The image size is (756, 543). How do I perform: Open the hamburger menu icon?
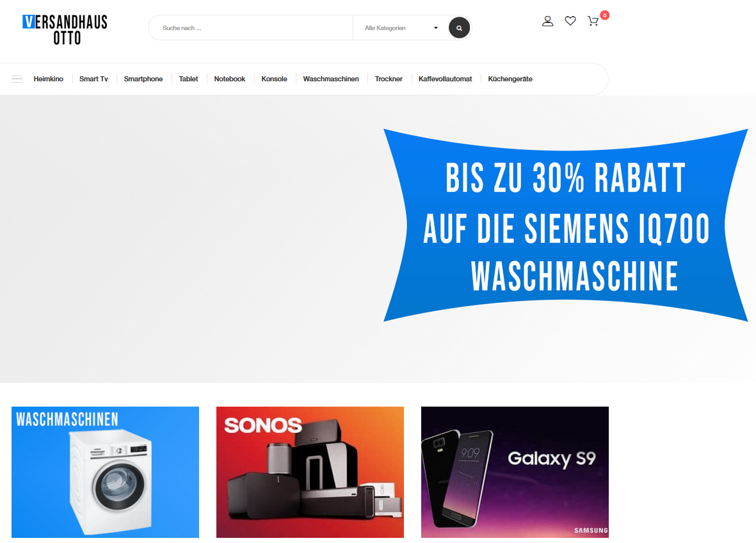[x=17, y=79]
